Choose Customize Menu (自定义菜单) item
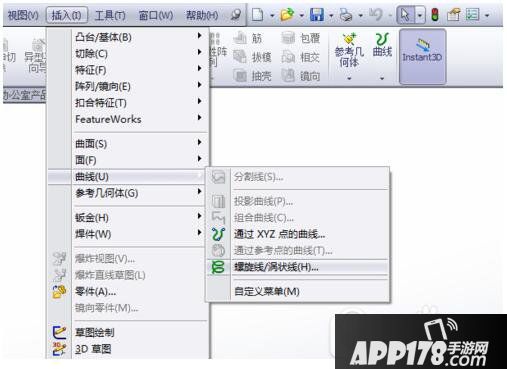This screenshot has width=507, height=369. pos(298,292)
